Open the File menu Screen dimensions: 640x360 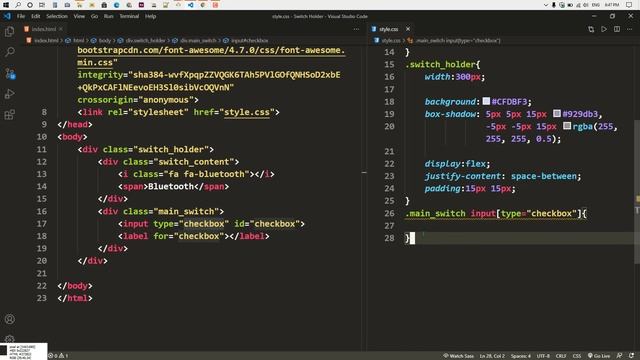(x=21, y=16)
